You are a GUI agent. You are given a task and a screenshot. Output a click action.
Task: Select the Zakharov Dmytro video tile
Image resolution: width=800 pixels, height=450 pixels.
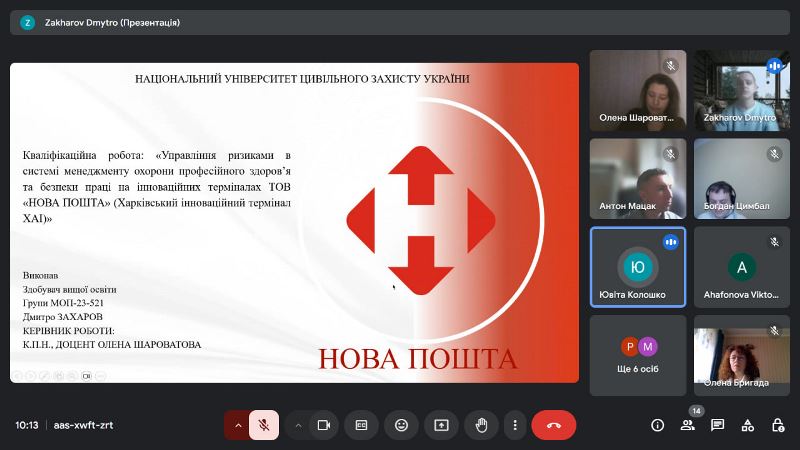(742, 90)
